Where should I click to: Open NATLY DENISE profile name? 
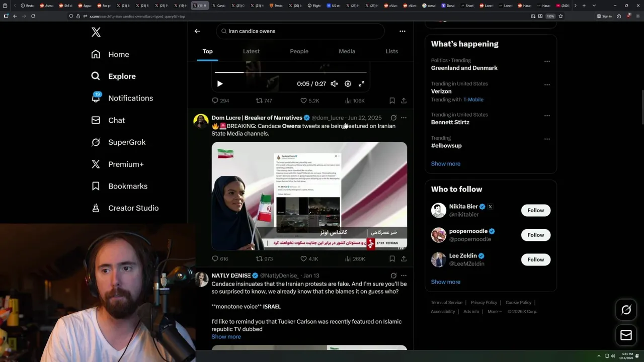[231, 276]
